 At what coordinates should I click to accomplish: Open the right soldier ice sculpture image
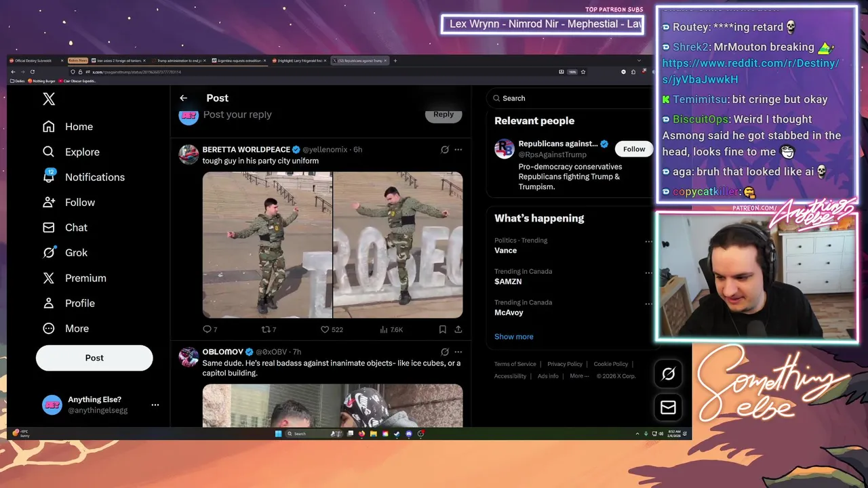pyautogui.click(x=398, y=245)
